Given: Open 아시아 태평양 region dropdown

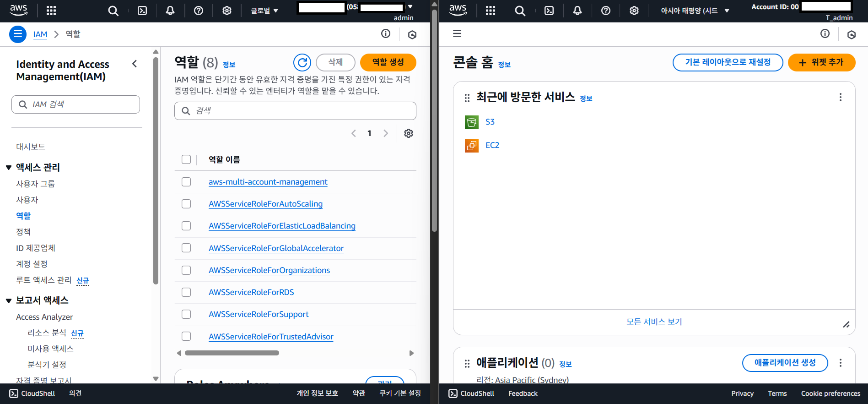Looking at the screenshot, I should [x=695, y=11].
